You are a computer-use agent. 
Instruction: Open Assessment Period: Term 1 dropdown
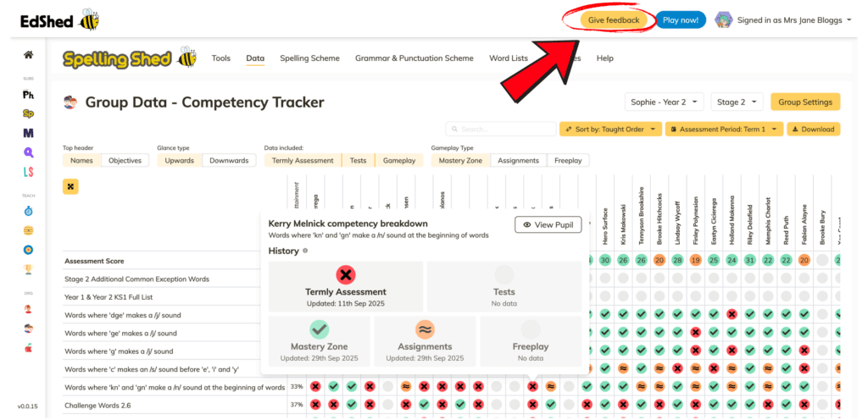(x=723, y=130)
